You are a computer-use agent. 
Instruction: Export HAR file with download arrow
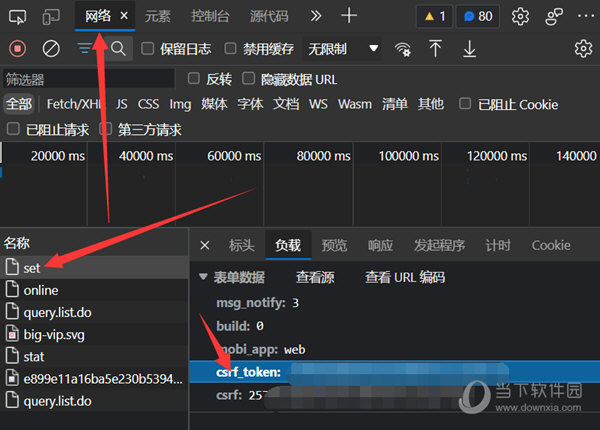[x=469, y=48]
